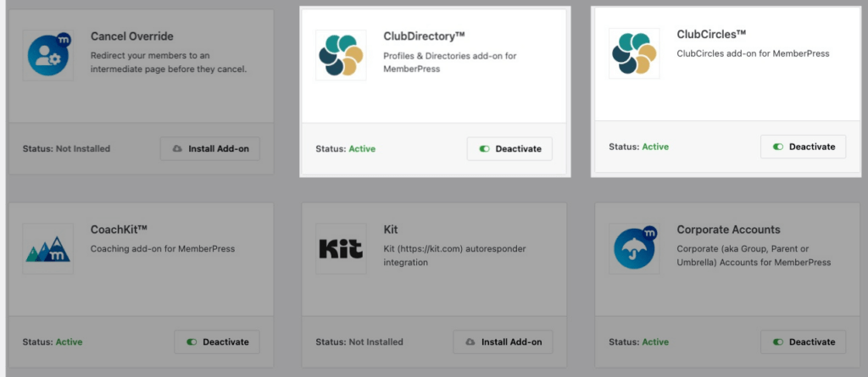Deactivate the Corporate Accounts add-on
The width and height of the screenshot is (868, 377).
tap(804, 342)
